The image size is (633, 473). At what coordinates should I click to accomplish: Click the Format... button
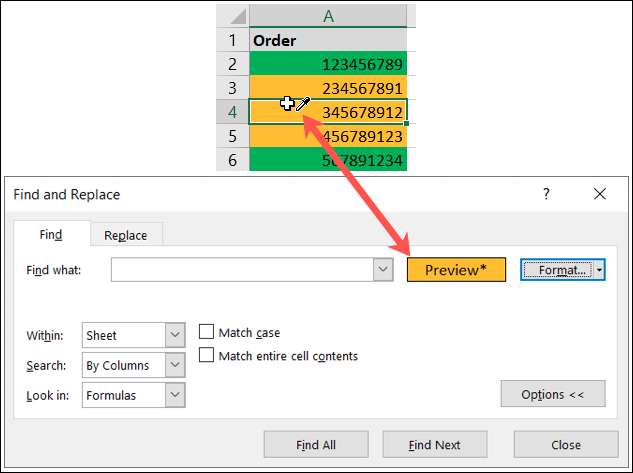tap(556, 270)
